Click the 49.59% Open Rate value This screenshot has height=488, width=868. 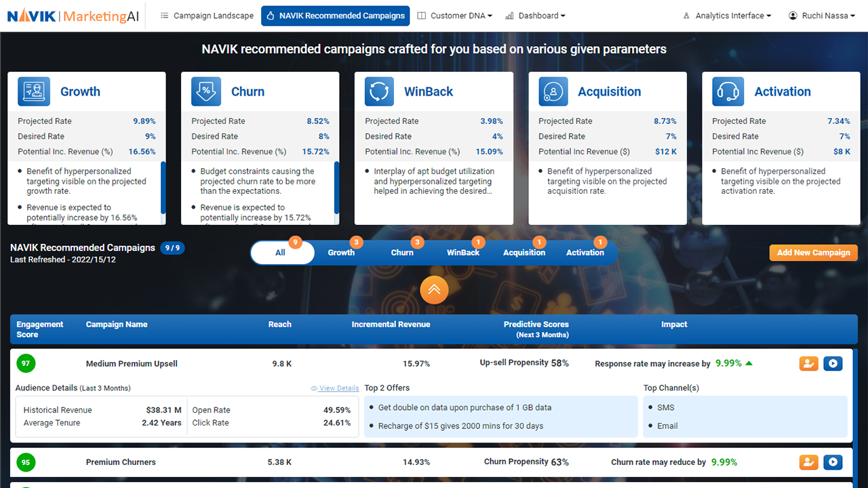coord(337,410)
